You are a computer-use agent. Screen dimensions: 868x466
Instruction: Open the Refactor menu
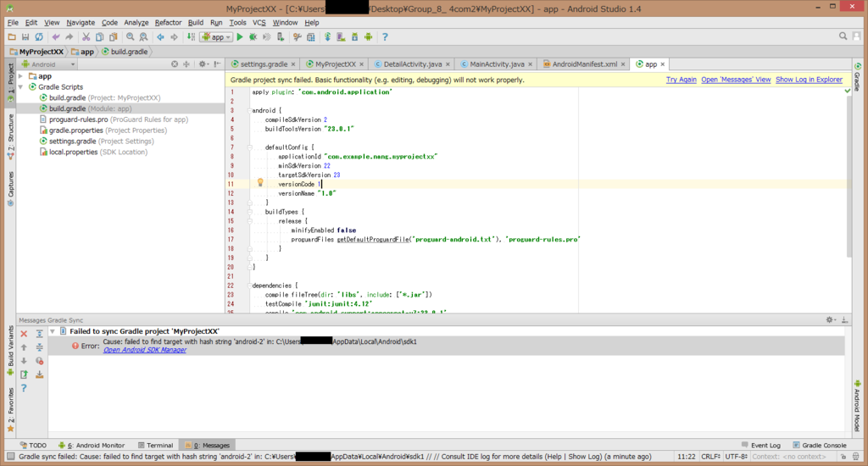[x=169, y=23]
